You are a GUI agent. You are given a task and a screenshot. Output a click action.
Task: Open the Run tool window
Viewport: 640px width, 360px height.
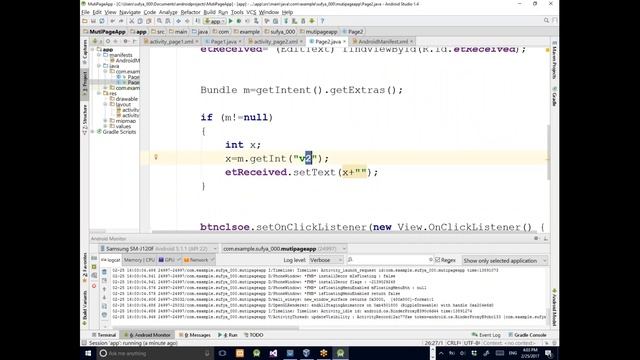(228, 335)
